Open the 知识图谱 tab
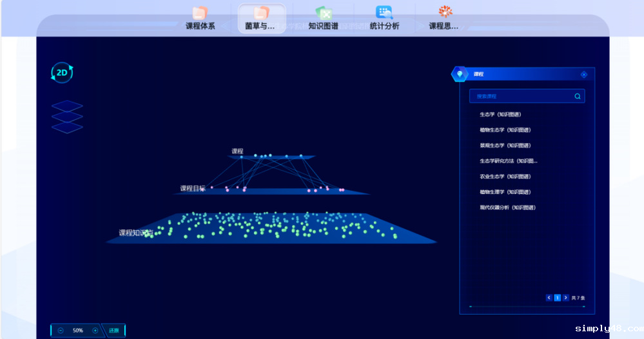This screenshot has width=644, height=339. (323, 18)
